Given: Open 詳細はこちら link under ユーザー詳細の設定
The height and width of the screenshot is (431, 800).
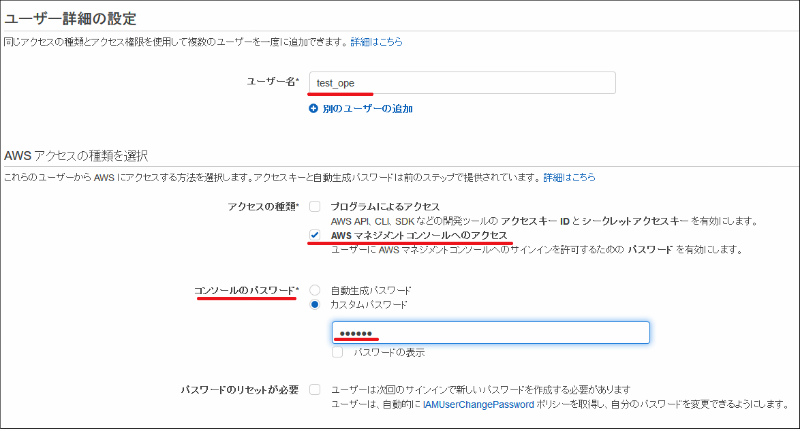Looking at the screenshot, I should click(375, 41).
